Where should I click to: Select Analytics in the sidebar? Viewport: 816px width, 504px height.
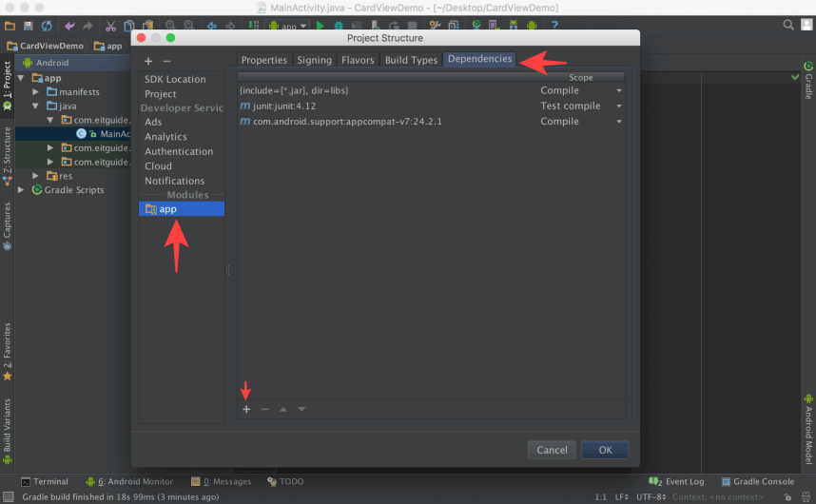tap(165, 137)
